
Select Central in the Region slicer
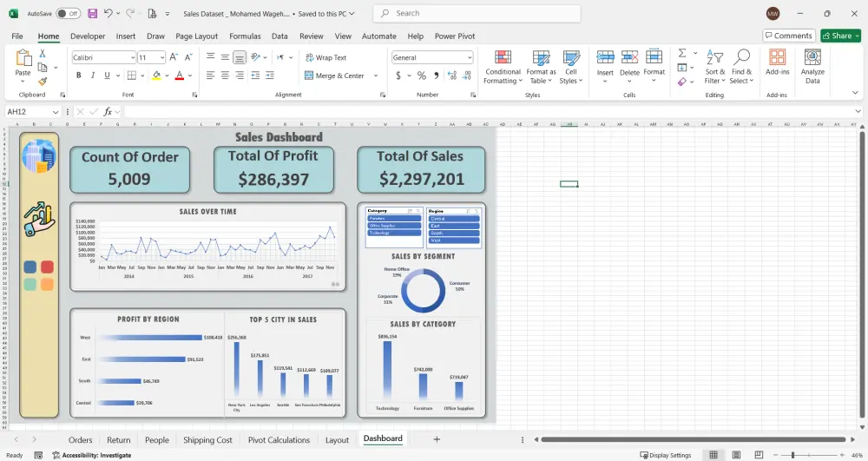pyautogui.click(x=454, y=219)
